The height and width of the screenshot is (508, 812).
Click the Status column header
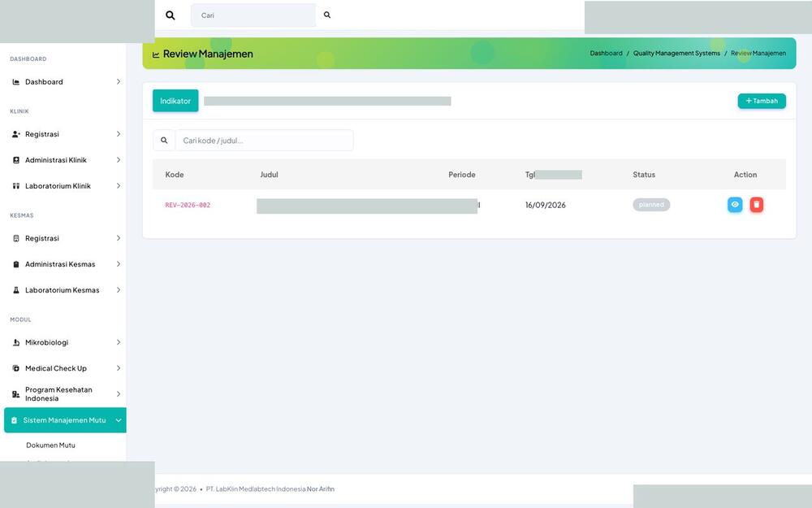644,175
